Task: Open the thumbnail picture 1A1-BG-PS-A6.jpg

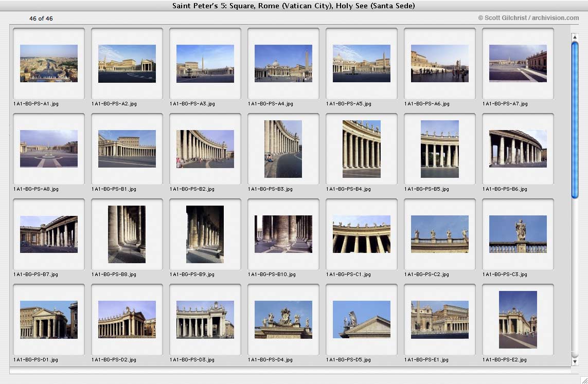Action: 439,63
